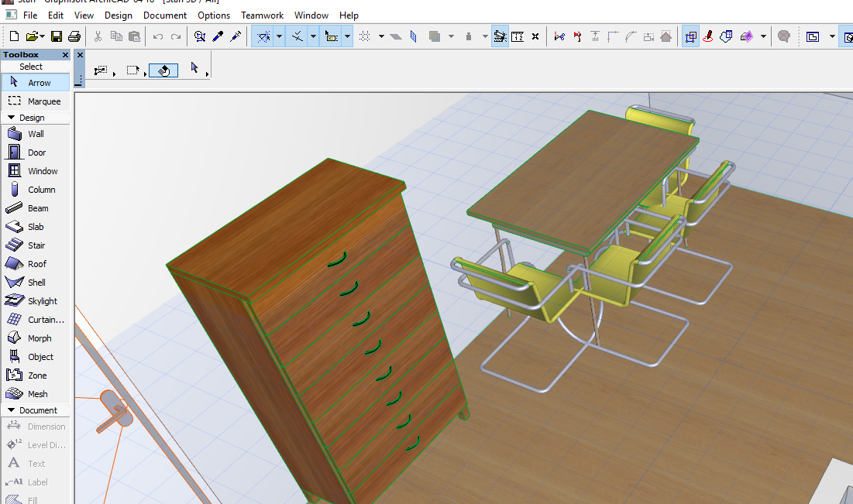This screenshot has height=504, width=853.
Task: Open the Teamwork menu
Action: tap(262, 15)
